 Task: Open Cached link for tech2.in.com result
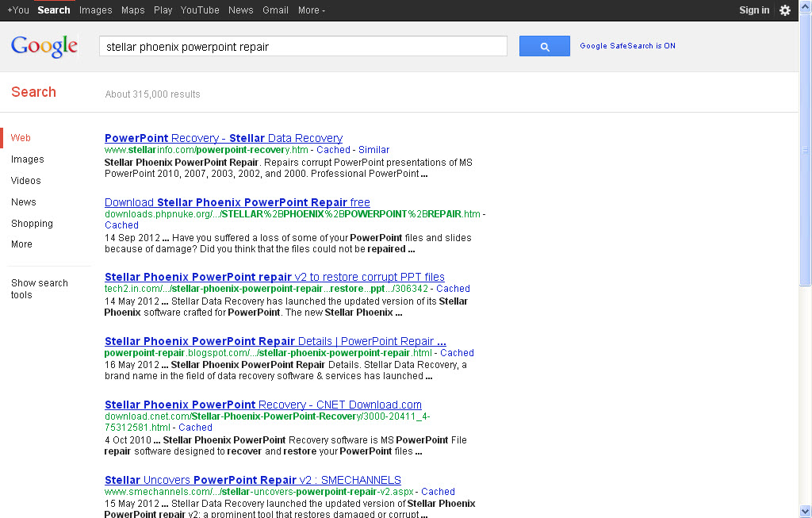453,289
